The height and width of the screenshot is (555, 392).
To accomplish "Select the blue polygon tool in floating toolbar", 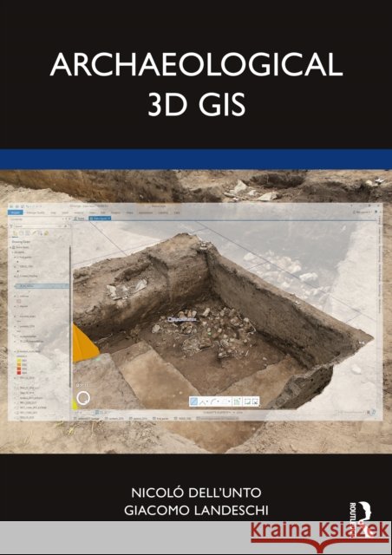I will click(x=193, y=402).
